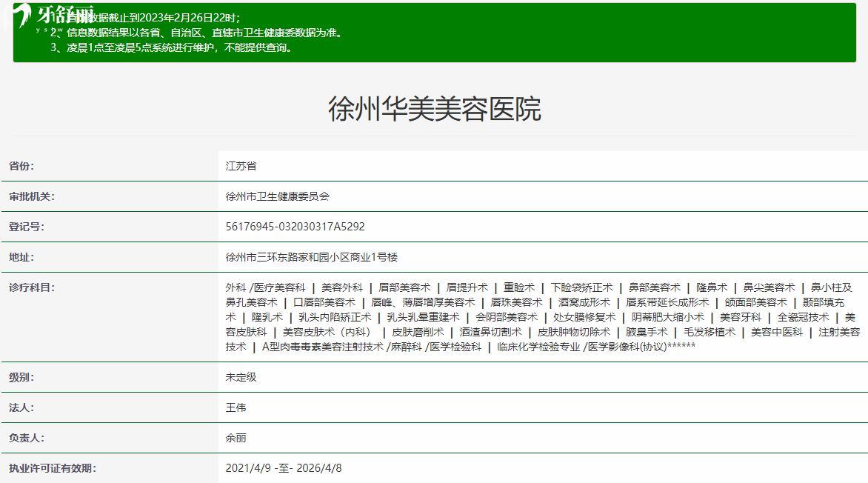868x483 pixels.
Task: Click the 临床化学检验专业 entry
Action: 538,347
